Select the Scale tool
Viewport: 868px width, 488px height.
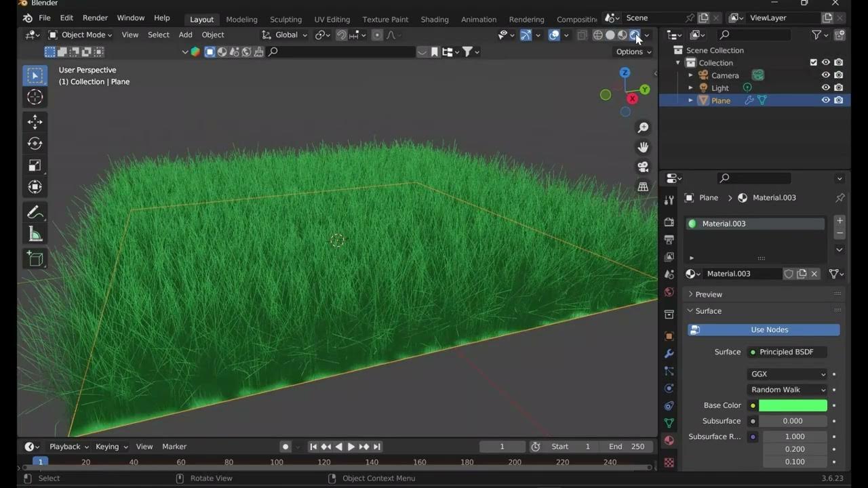click(x=35, y=165)
